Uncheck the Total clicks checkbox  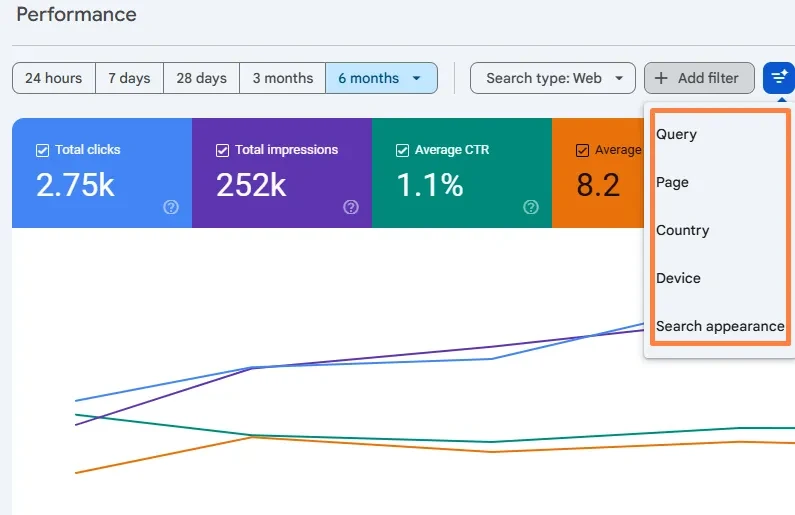click(42, 150)
